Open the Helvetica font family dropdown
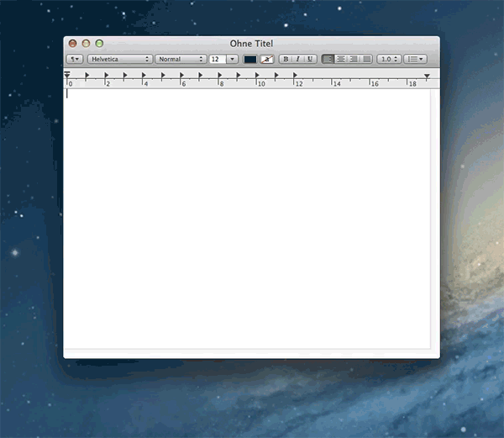Screen dimensions: 504x438 point(120,59)
